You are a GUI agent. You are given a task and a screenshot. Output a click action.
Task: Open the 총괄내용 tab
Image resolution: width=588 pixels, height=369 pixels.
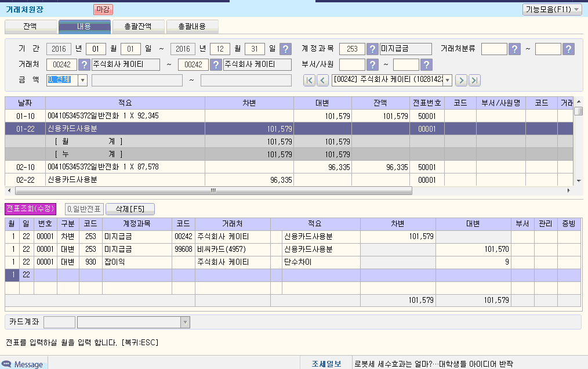tap(191, 26)
